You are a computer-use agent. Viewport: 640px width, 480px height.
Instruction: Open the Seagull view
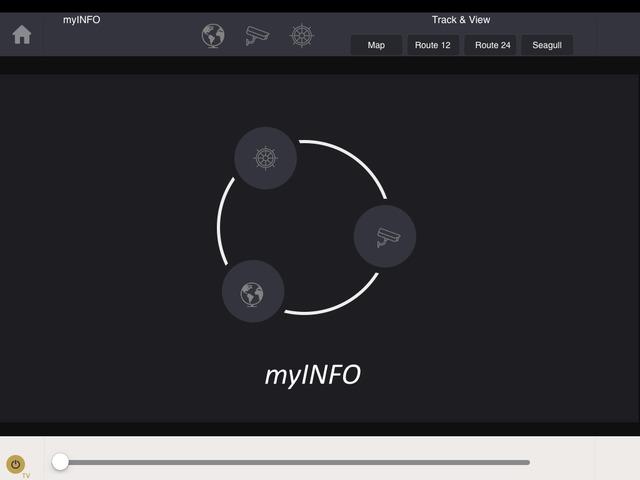(x=547, y=45)
